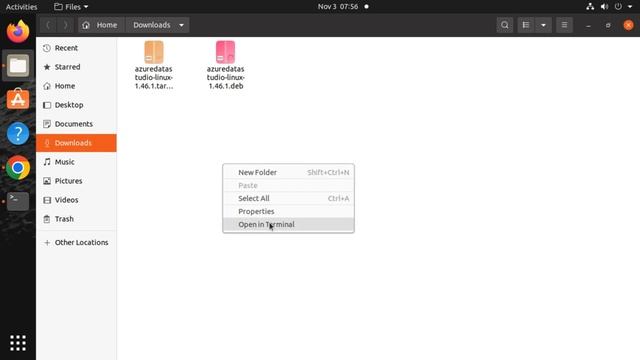Go to Desktop in sidebar
The height and width of the screenshot is (360, 640).
click(76, 105)
